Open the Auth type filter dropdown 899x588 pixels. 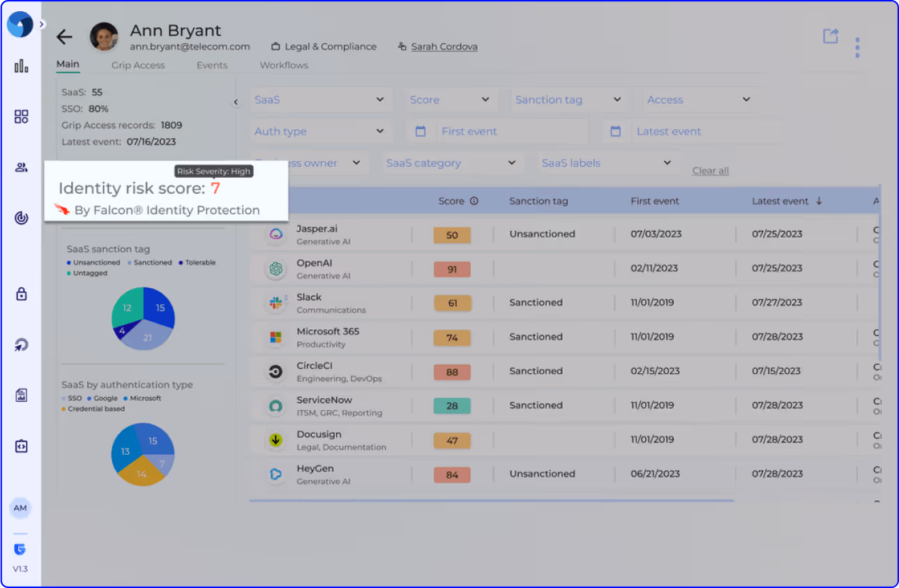pos(321,131)
